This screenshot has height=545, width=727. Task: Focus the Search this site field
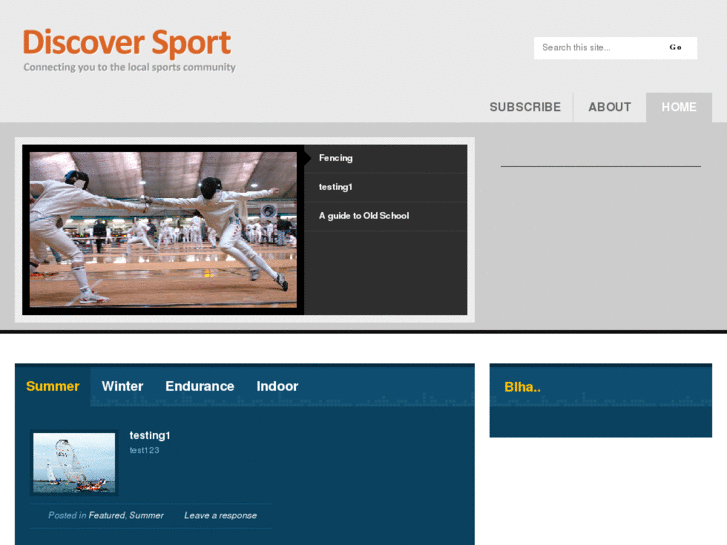[x=598, y=48]
